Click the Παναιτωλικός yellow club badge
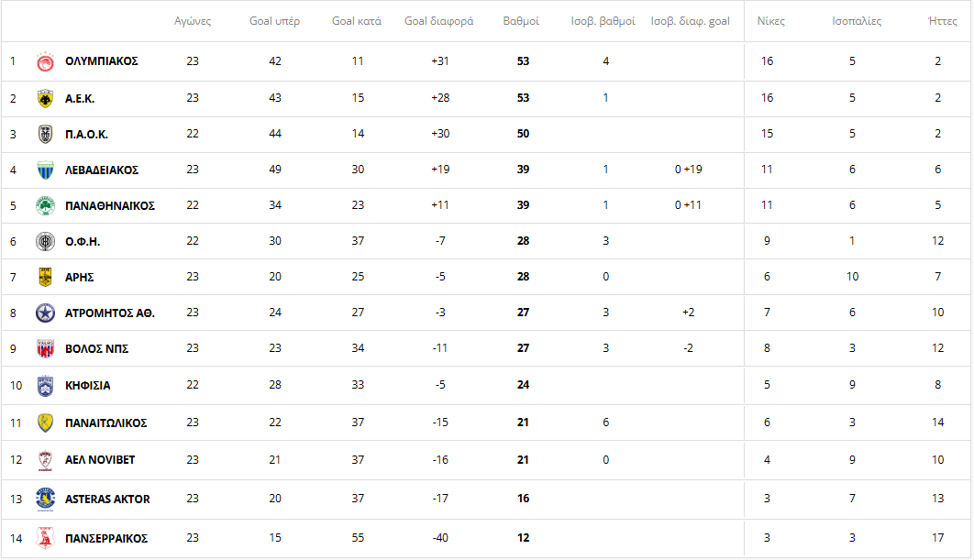The height and width of the screenshot is (560, 974). (x=45, y=423)
